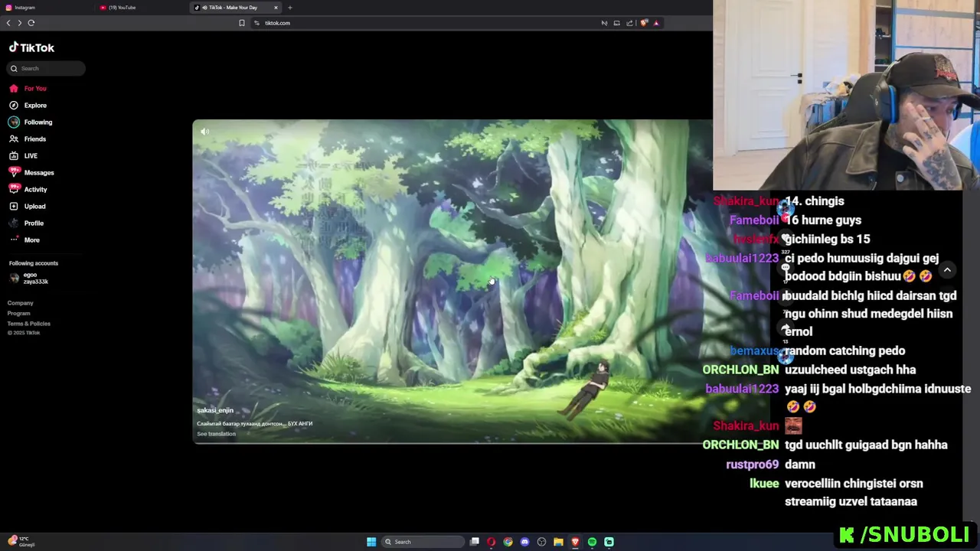Click the share page icon in the address bar
Screen dimensions: 980x551
pos(629,23)
